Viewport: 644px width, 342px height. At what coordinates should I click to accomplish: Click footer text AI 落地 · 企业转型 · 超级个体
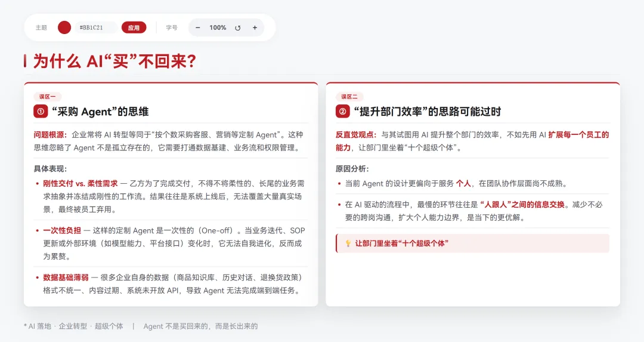(76, 326)
